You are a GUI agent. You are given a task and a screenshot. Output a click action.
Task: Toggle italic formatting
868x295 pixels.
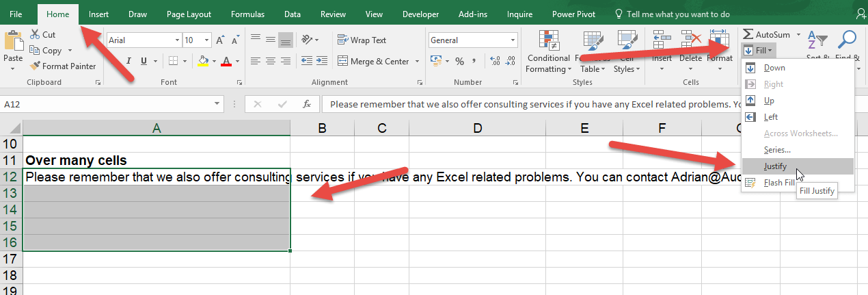click(128, 61)
